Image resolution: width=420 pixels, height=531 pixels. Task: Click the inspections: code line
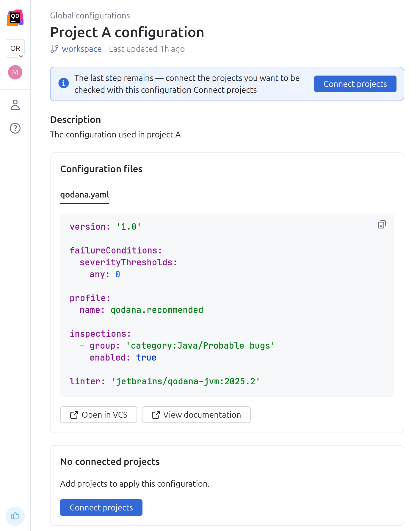pos(100,334)
